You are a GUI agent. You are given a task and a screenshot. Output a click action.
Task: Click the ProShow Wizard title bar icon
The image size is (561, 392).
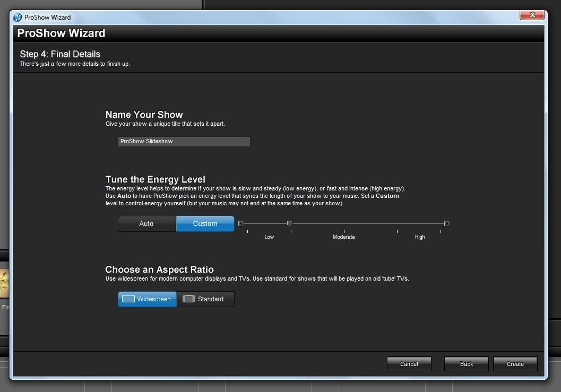18,17
